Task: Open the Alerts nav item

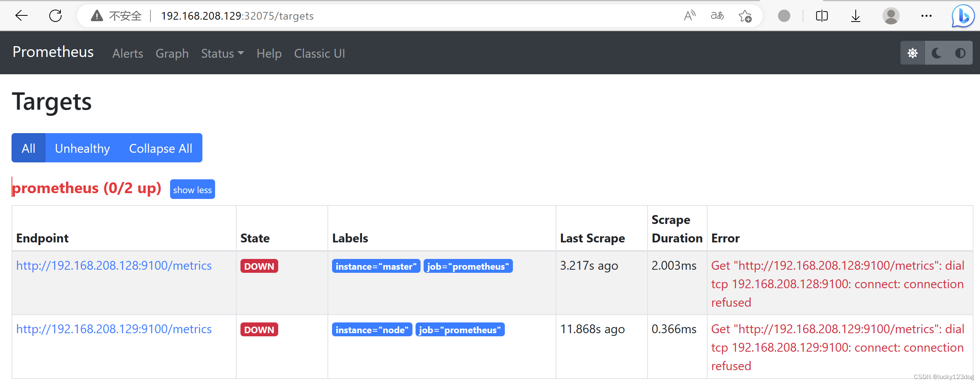Action: pyautogui.click(x=128, y=53)
